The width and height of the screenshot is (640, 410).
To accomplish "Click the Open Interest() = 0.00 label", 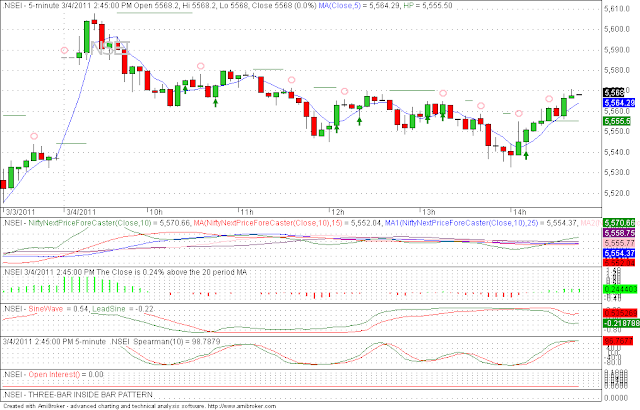I will pos(66,374).
